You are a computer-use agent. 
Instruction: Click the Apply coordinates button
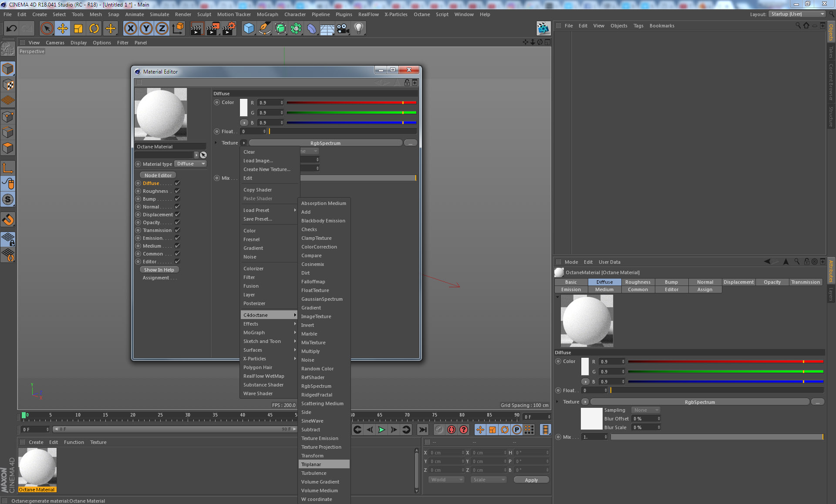tap(531, 480)
